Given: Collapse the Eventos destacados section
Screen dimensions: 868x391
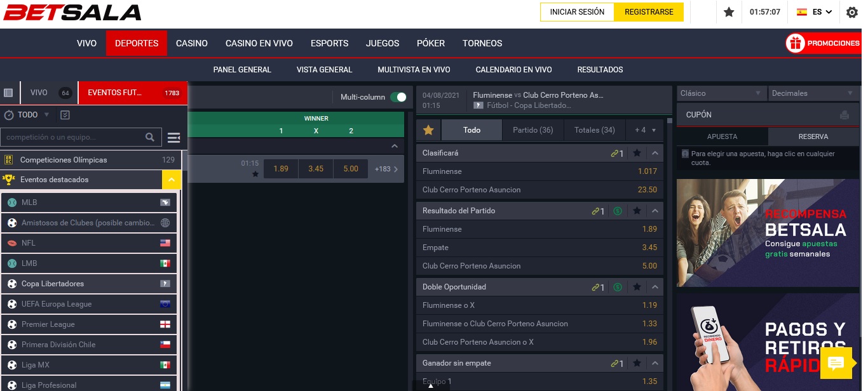Looking at the screenshot, I should point(171,180).
